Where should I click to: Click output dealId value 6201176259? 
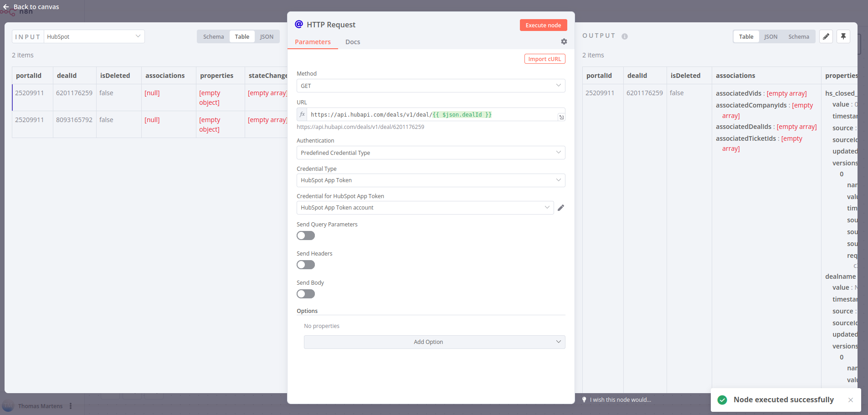click(645, 93)
